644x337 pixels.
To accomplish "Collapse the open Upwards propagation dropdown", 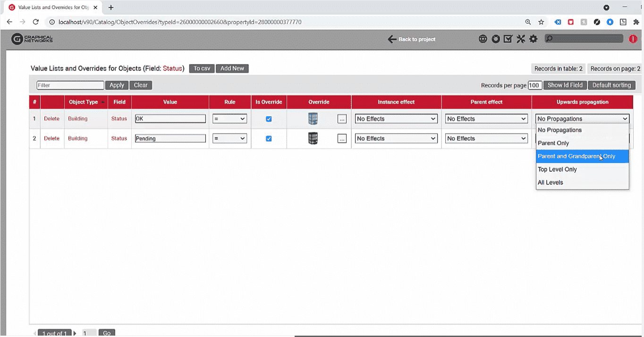I will 583,119.
